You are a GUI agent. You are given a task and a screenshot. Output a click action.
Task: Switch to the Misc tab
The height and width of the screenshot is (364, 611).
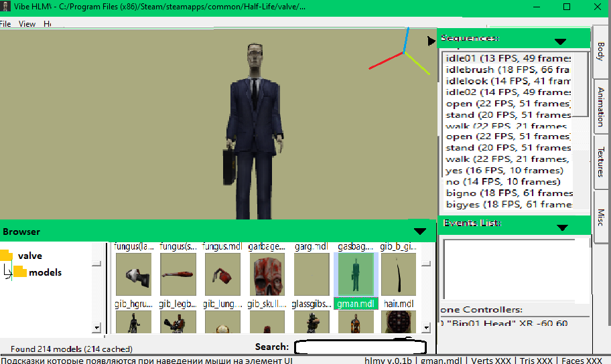click(x=601, y=217)
